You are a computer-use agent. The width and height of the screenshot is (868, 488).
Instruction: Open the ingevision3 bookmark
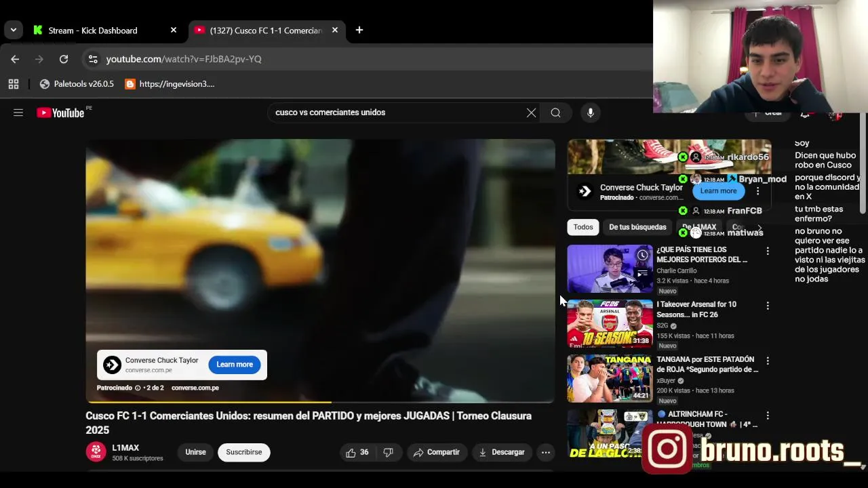pyautogui.click(x=170, y=84)
